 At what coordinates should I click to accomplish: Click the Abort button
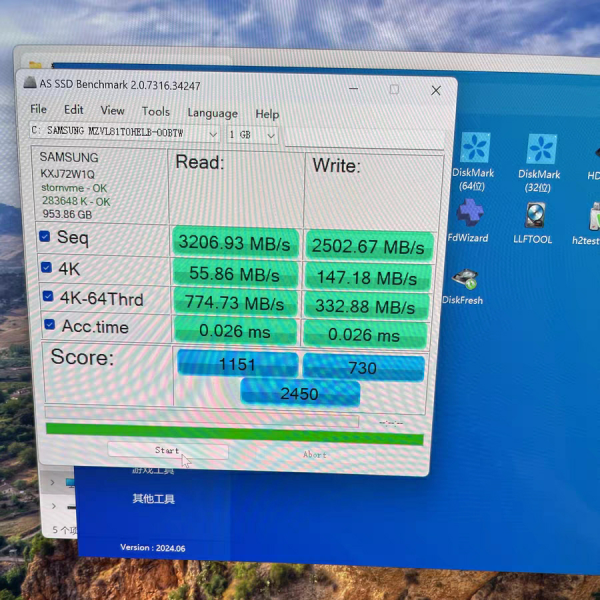point(315,454)
